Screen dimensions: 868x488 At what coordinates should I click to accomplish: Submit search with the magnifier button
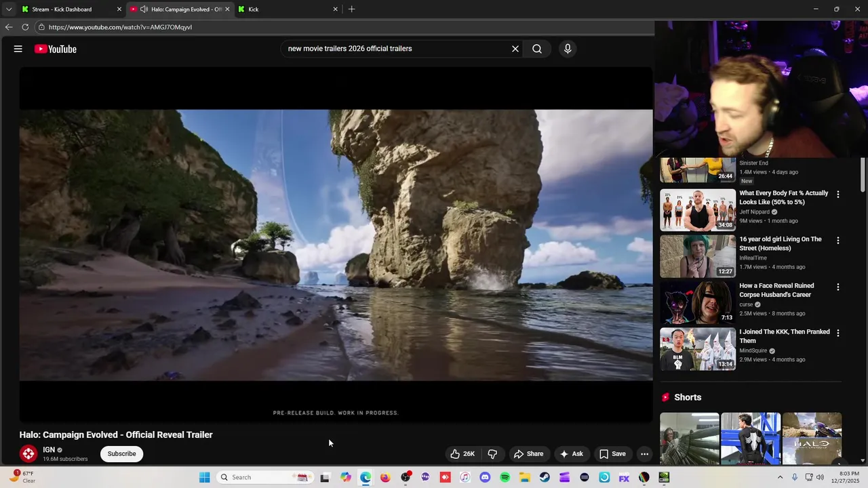point(537,49)
